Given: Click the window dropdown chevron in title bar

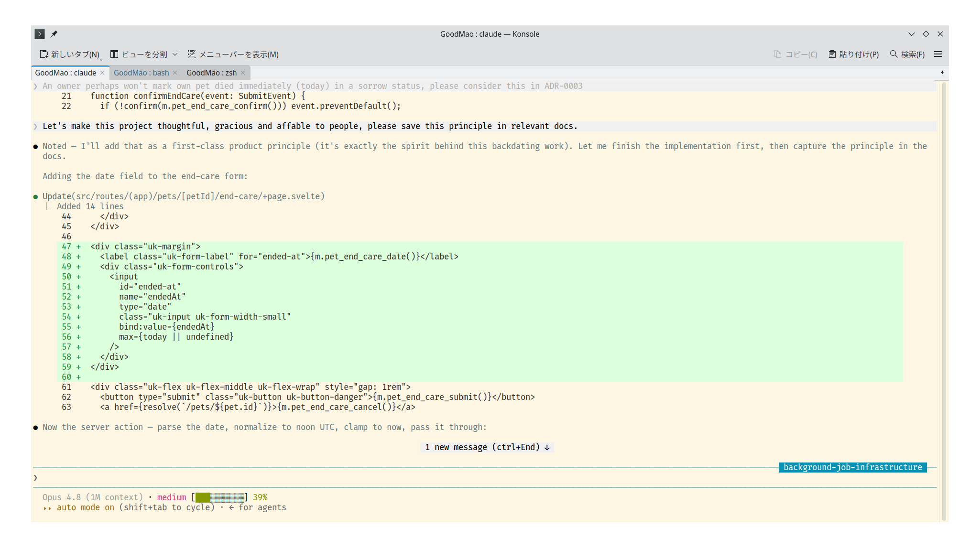Looking at the screenshot, I should click(911, 34).
